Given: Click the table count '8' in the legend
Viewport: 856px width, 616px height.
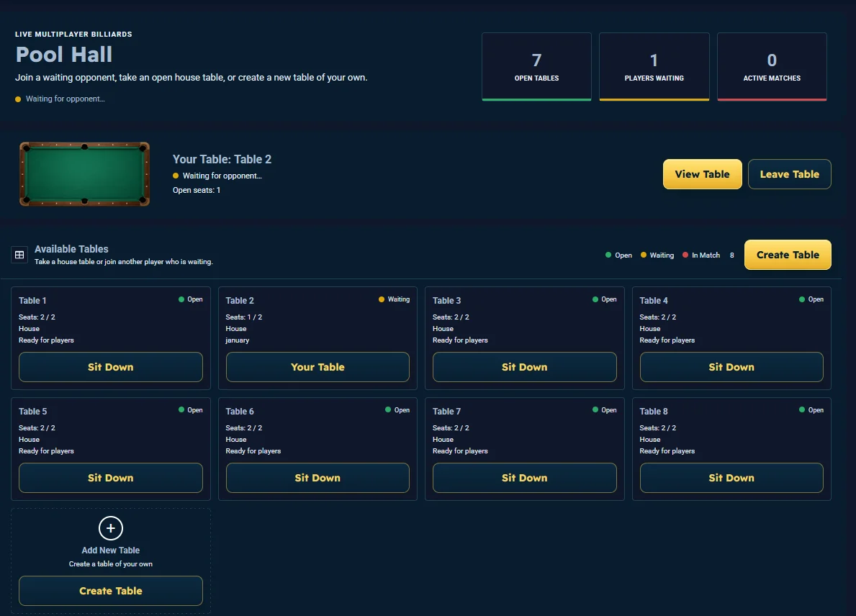Looking at the screenshot, I should pyautogui.click(x=732, y=255).
